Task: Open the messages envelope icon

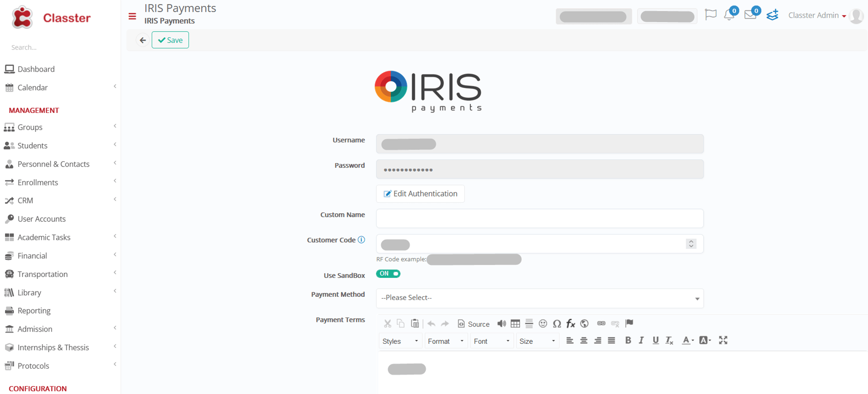Action: (x=750, y=15)
